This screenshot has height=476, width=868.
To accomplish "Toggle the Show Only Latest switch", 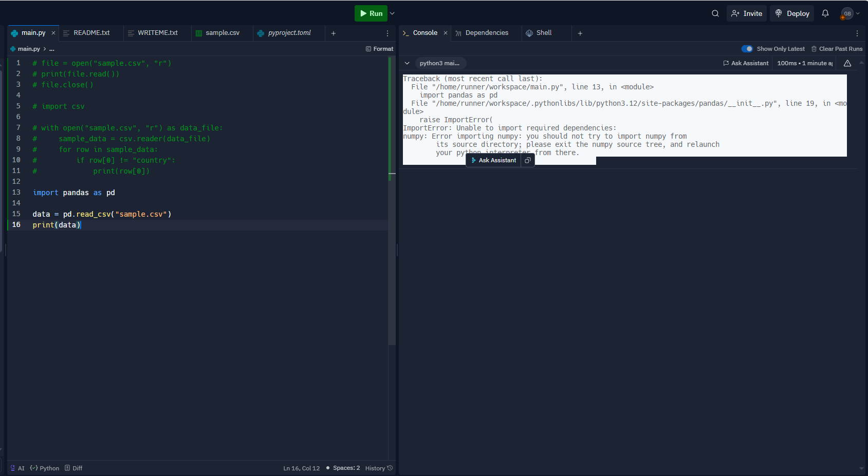I will pyautogui.click(x=747, y=49).
